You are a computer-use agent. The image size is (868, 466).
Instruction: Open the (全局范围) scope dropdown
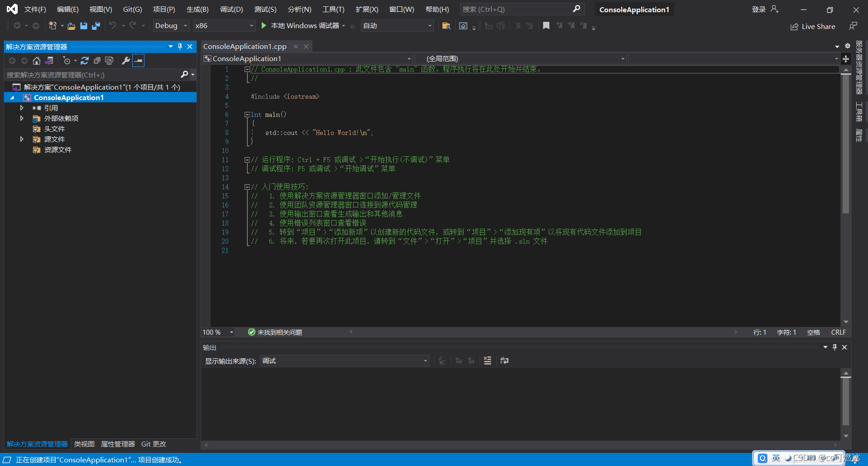[x=521, y=59]
